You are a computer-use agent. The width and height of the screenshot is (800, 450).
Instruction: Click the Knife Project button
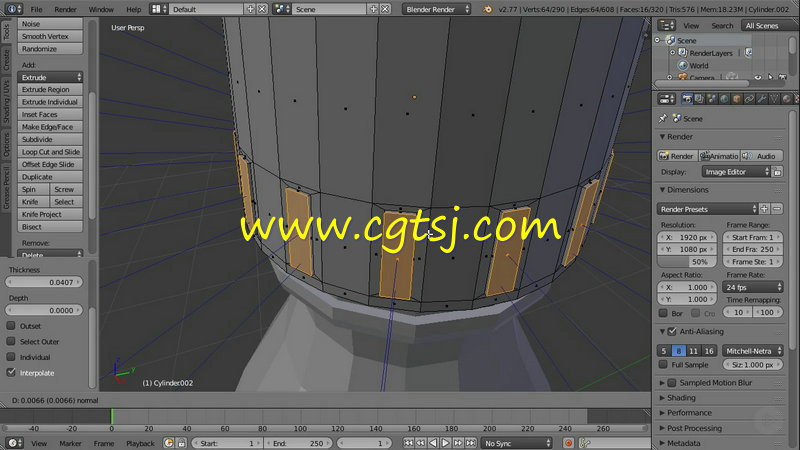50,214
